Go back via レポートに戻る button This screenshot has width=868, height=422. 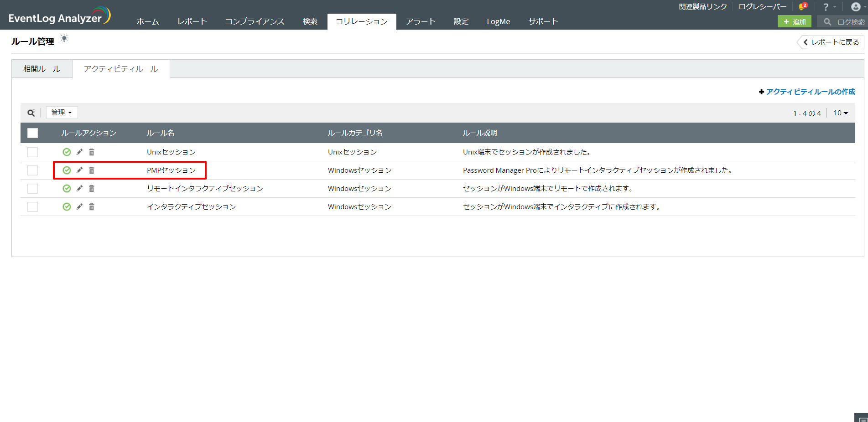coord(831,42)
